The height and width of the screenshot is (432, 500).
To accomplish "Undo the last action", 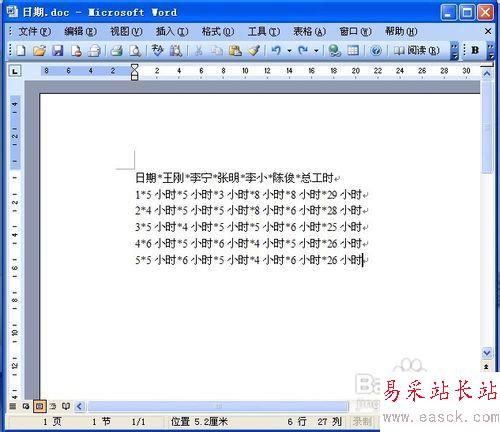I will tap(276, 51).
